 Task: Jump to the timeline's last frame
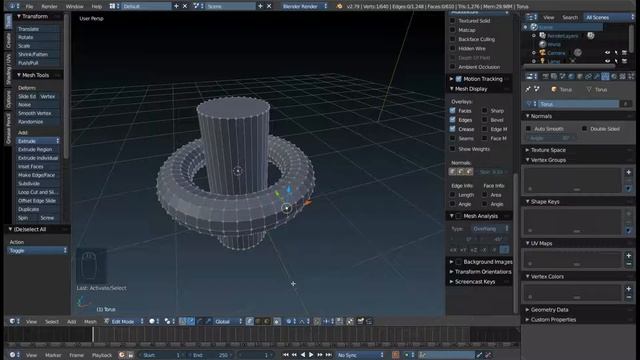(x=329, y=355)
